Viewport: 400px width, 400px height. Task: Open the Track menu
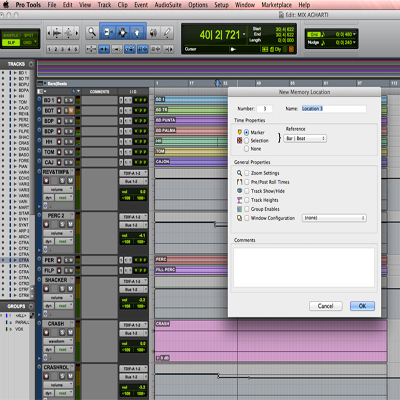coord(104,5)
